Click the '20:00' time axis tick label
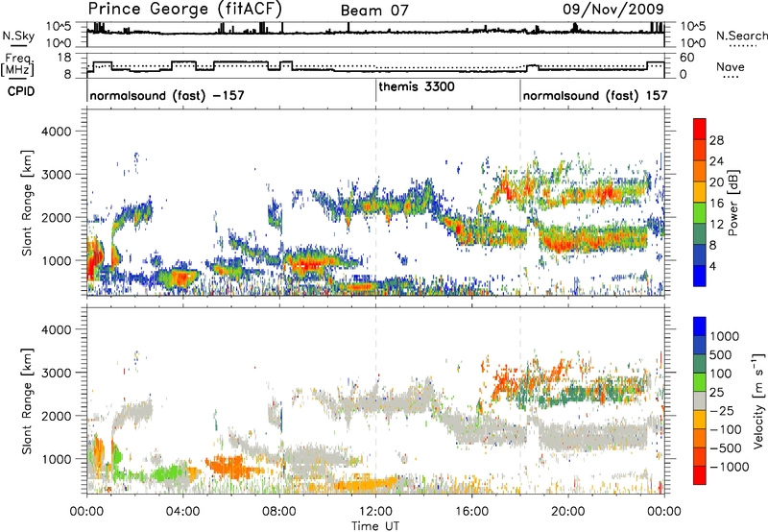The height and width of the screenshot is (532, 768). click(568, 512)
